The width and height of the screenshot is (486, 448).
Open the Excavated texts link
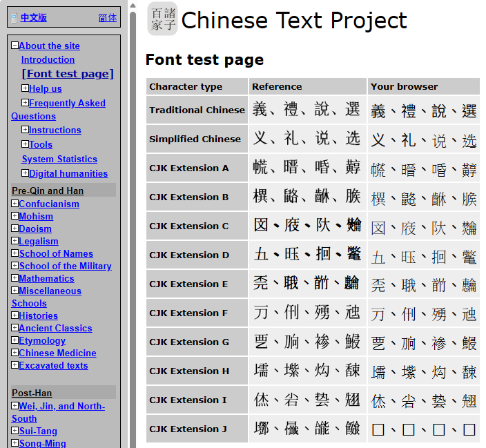tap(53, 365)
